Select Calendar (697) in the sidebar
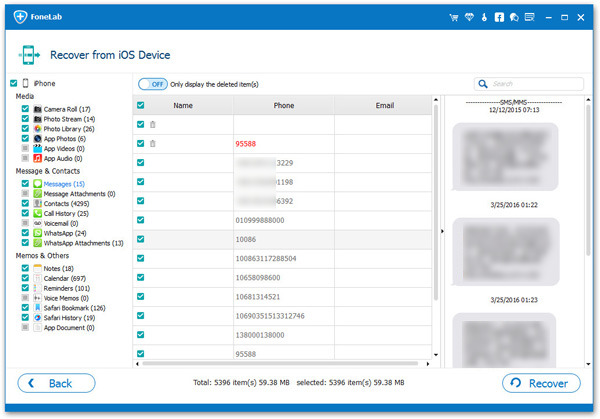Viewport: 600px width, 419px height. click(65, 278)
